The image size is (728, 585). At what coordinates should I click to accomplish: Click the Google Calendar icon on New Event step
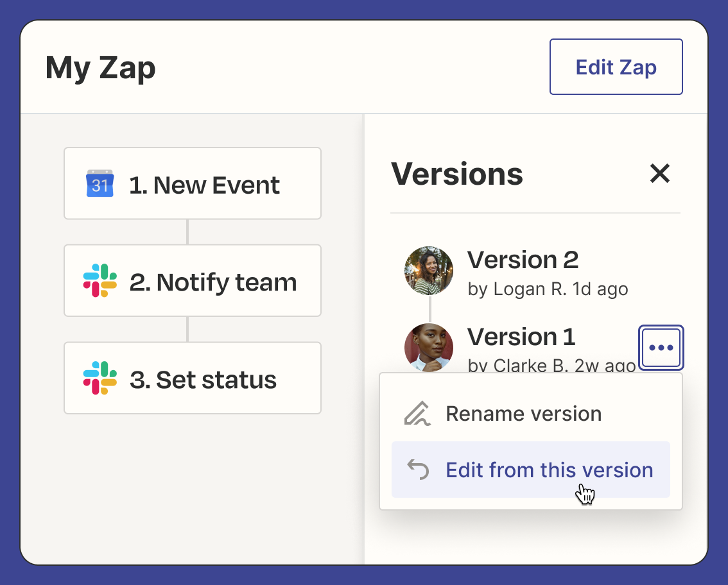[x=100, y=184]
